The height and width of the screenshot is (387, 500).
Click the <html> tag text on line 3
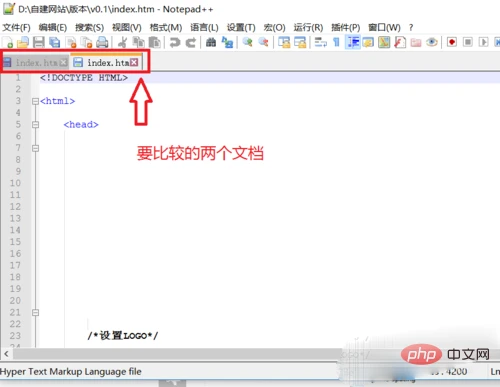(57, 101)
